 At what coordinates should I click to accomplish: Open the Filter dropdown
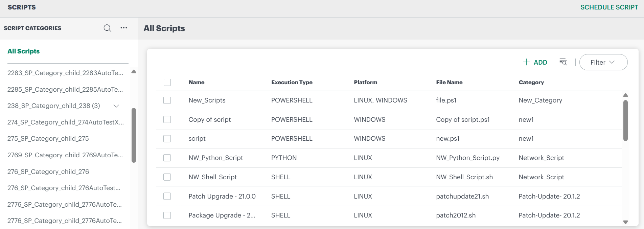pos(603,62)
